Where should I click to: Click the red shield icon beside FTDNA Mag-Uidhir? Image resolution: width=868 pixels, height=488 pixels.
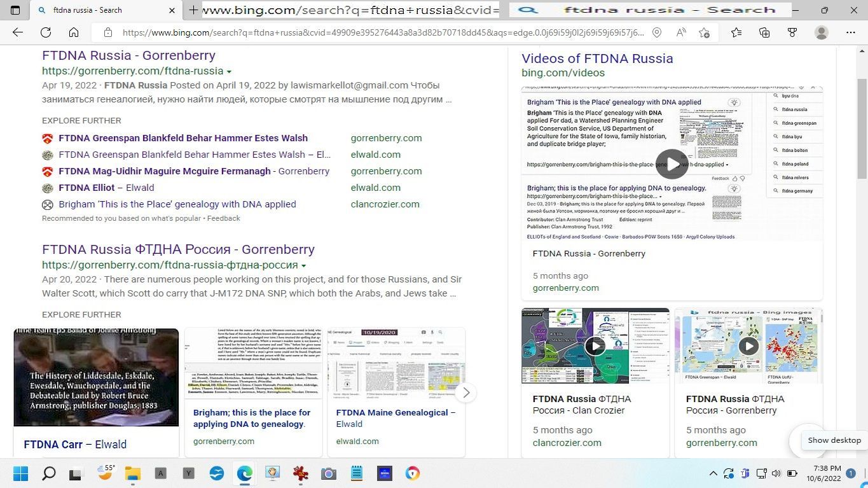[47, 172]
